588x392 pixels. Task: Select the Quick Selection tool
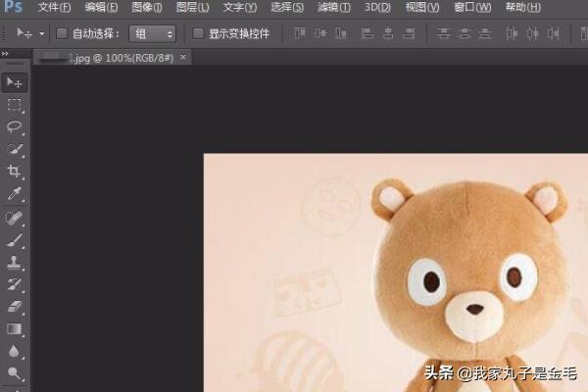click(x=15, y=149)
